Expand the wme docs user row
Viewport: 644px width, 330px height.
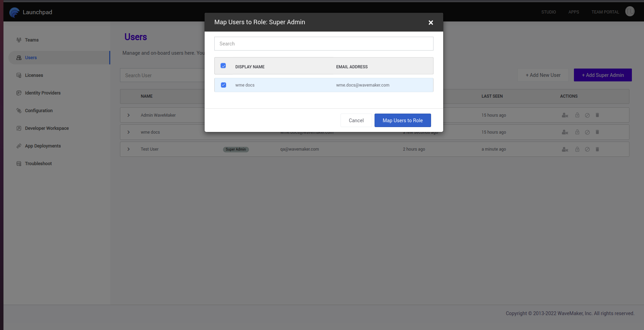[129, 132]
